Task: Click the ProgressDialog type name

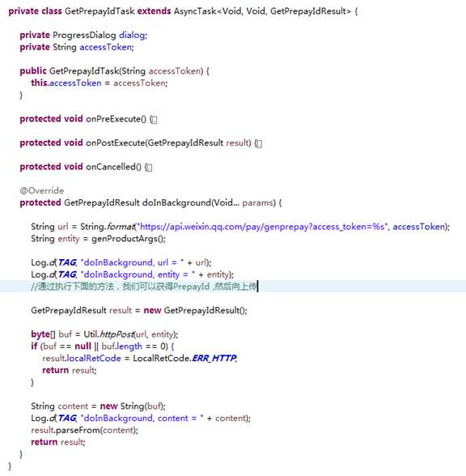Action: pyautogui.click(x=84, y=36)
